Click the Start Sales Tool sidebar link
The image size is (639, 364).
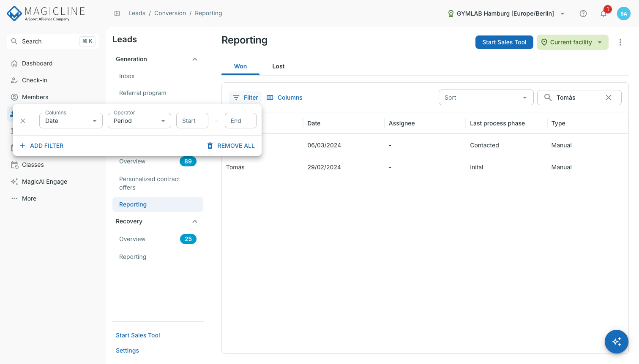138,335
